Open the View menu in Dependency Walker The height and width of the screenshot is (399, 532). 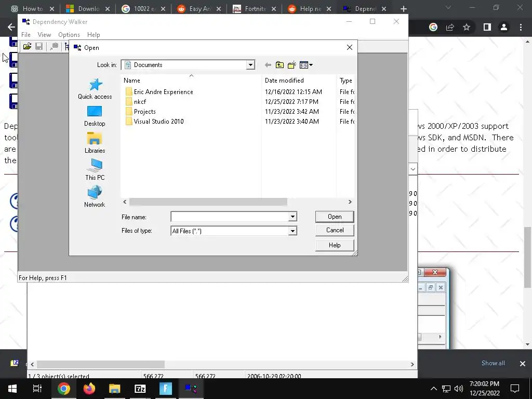(x=44, y=35)
